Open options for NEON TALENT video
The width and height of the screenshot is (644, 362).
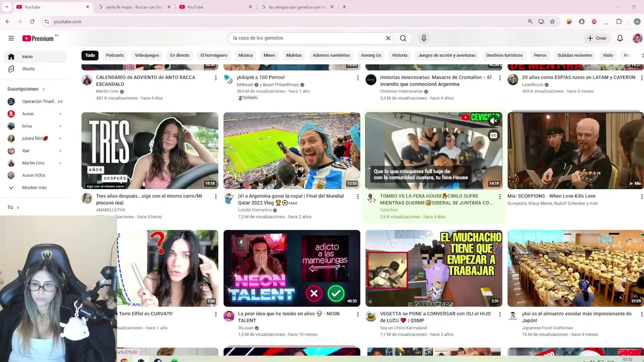pyautogui.click(x=358, y=314)
